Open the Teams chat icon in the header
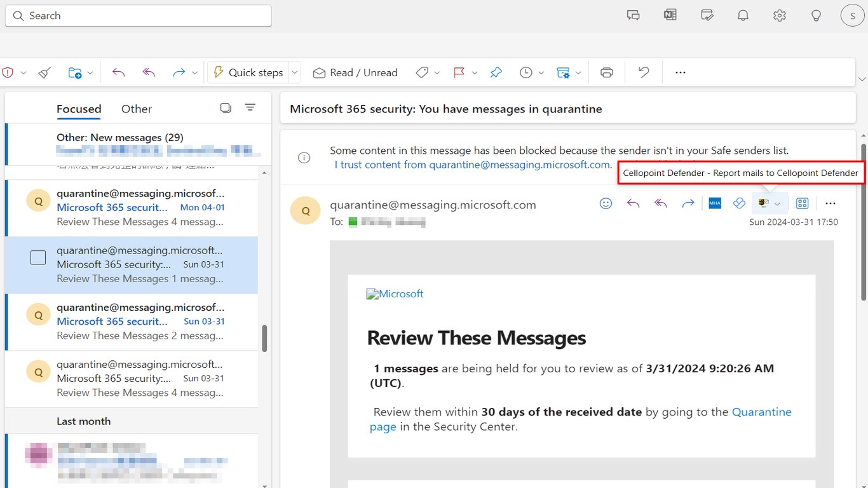 [633, 15]
